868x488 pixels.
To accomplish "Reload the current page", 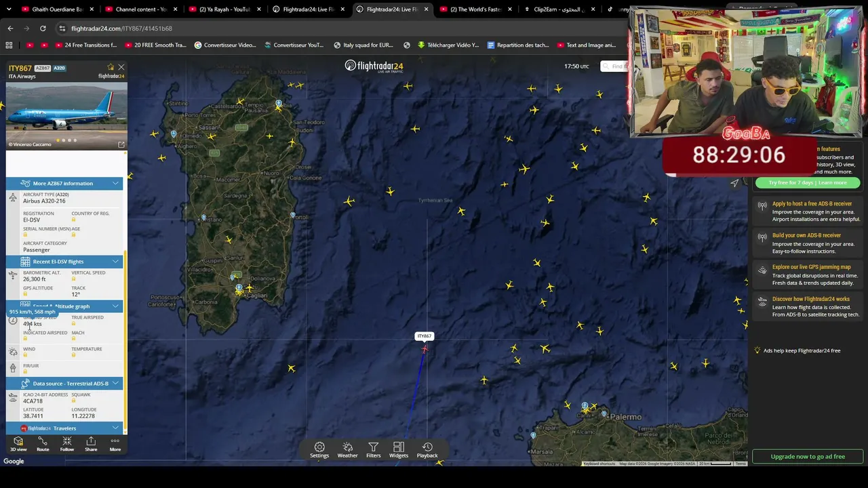I will tap(43, 28).
